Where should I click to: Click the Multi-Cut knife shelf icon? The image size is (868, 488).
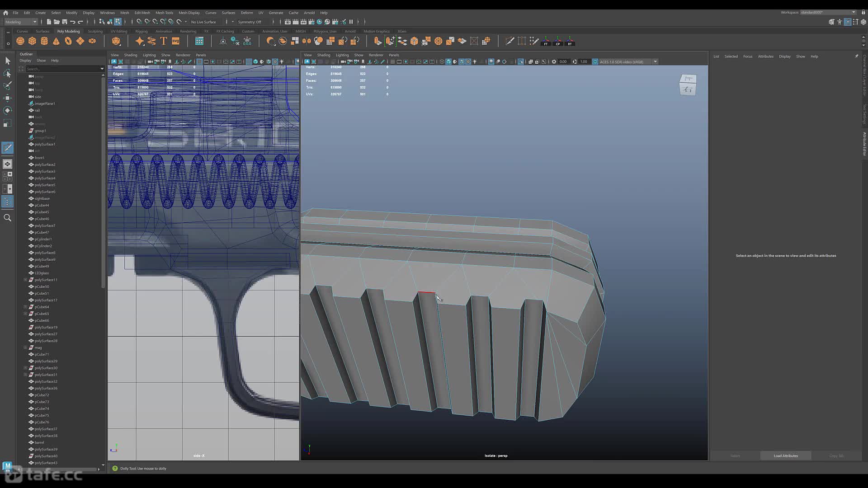[x=509, y=41]
